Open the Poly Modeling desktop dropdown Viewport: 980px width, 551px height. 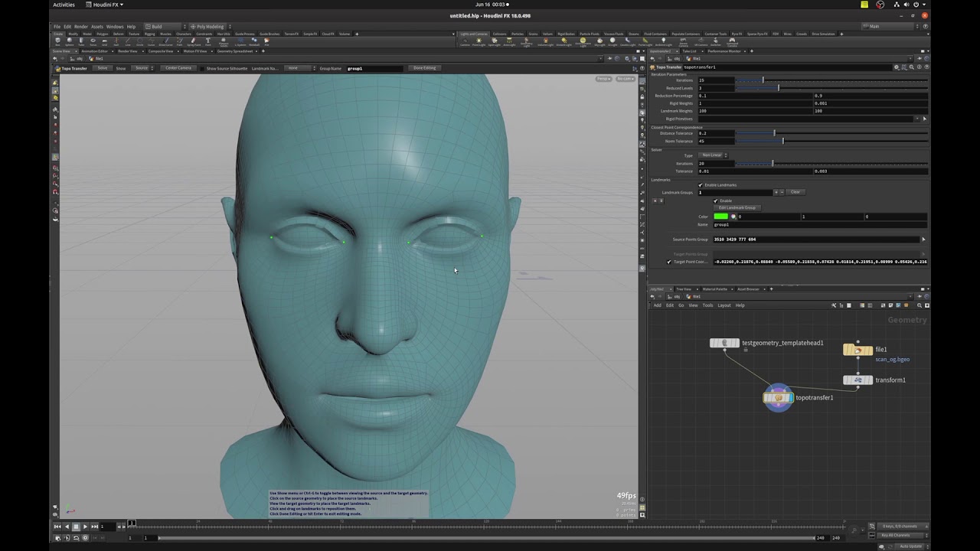(209, 27)
